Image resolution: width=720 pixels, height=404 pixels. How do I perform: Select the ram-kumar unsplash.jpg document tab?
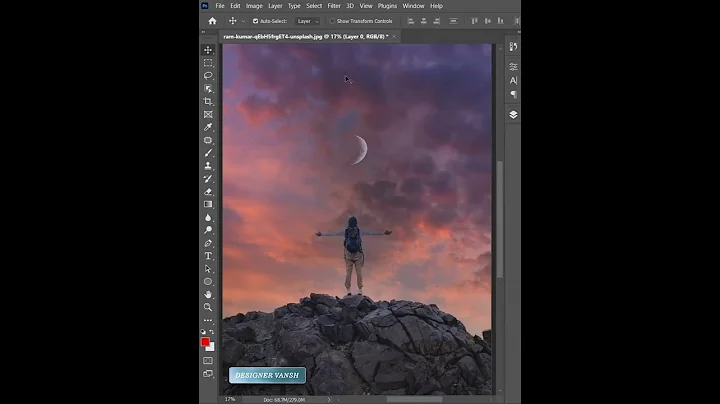pyautogui.click(x=306, y=36)
